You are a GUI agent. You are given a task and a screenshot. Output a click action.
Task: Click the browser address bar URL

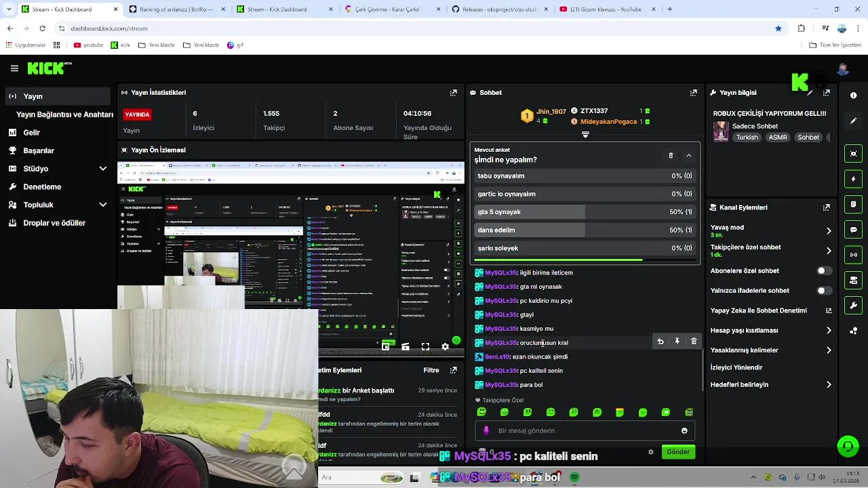(109, 28)
